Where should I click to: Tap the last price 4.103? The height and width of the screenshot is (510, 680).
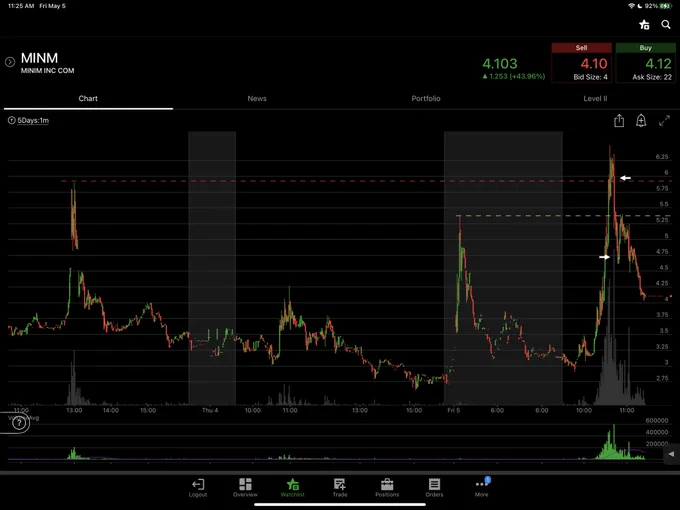pos(500,64)
